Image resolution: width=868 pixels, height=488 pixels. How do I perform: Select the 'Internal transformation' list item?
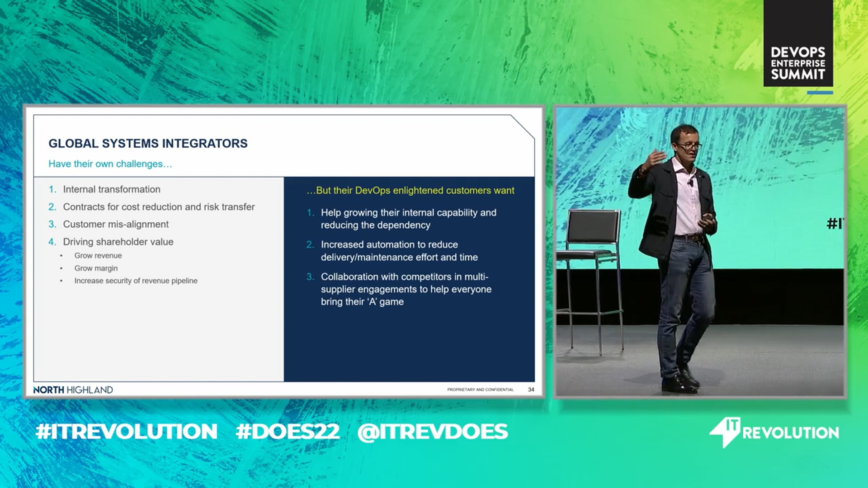(104, 189)
